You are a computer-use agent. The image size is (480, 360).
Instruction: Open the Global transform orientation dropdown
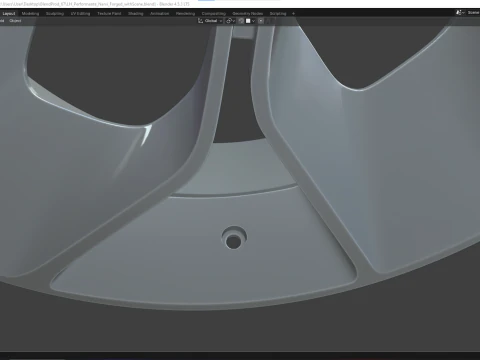[x=210, y=21]
